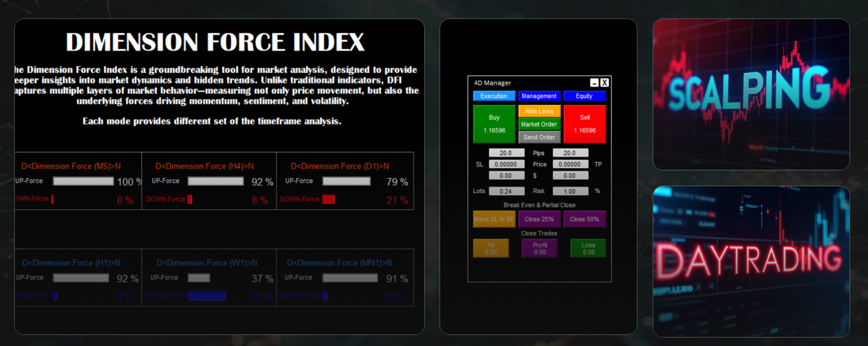
Task: Click the Close 50% button
Action: 584,219
